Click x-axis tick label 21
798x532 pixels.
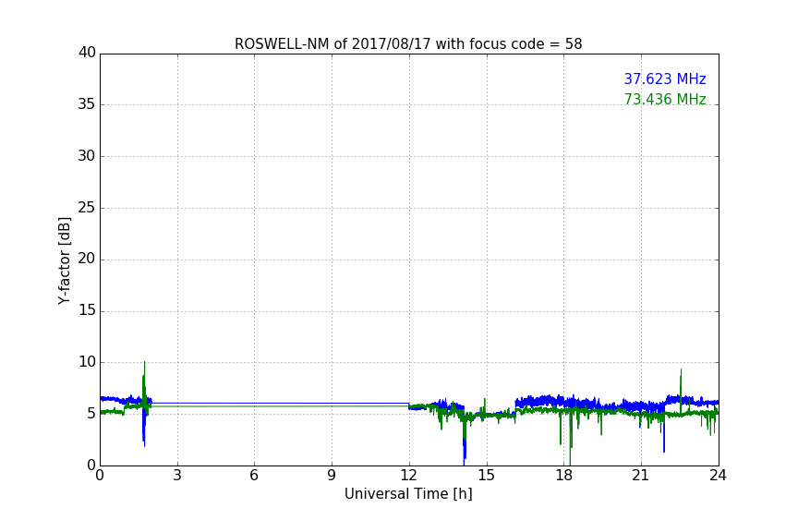click(x=641, y=476)
